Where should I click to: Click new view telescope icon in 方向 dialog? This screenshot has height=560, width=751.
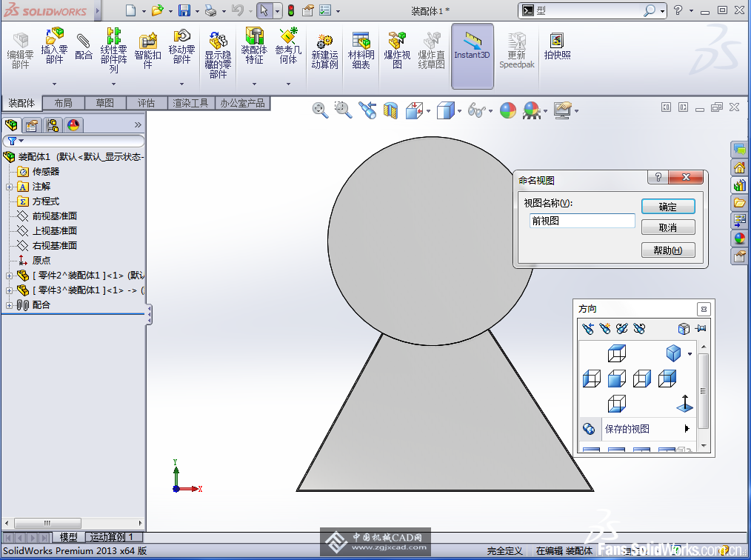(x=605, y=329)
